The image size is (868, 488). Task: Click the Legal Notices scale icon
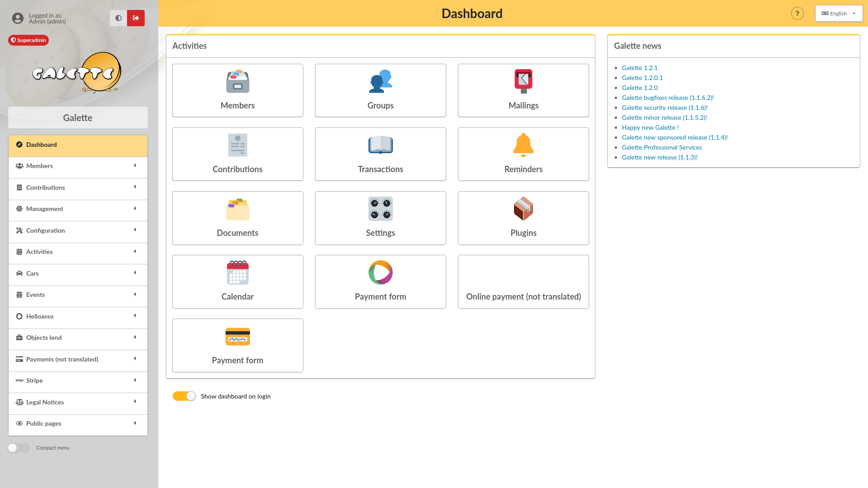pos(19,402)
